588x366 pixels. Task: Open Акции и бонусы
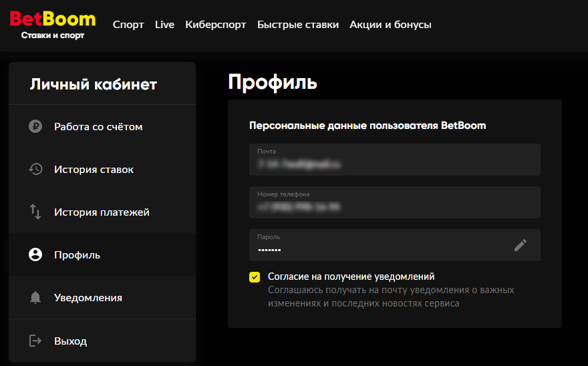(390, 24)
